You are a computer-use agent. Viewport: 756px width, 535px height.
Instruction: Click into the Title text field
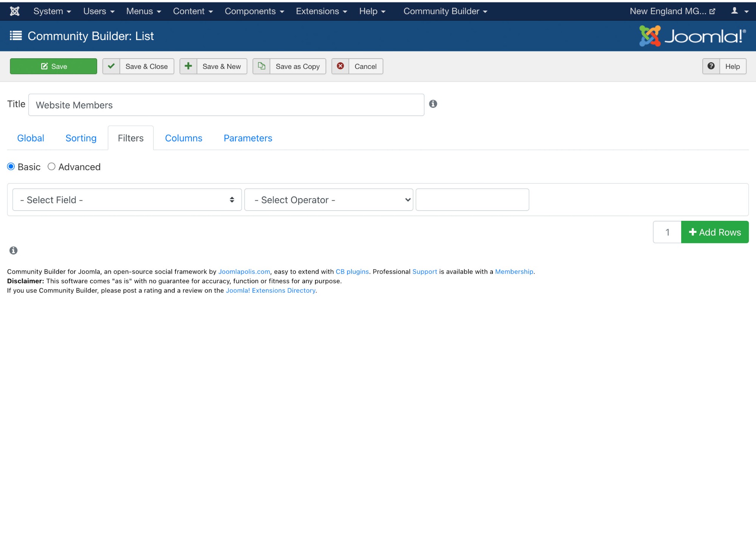tap(226, 105)
